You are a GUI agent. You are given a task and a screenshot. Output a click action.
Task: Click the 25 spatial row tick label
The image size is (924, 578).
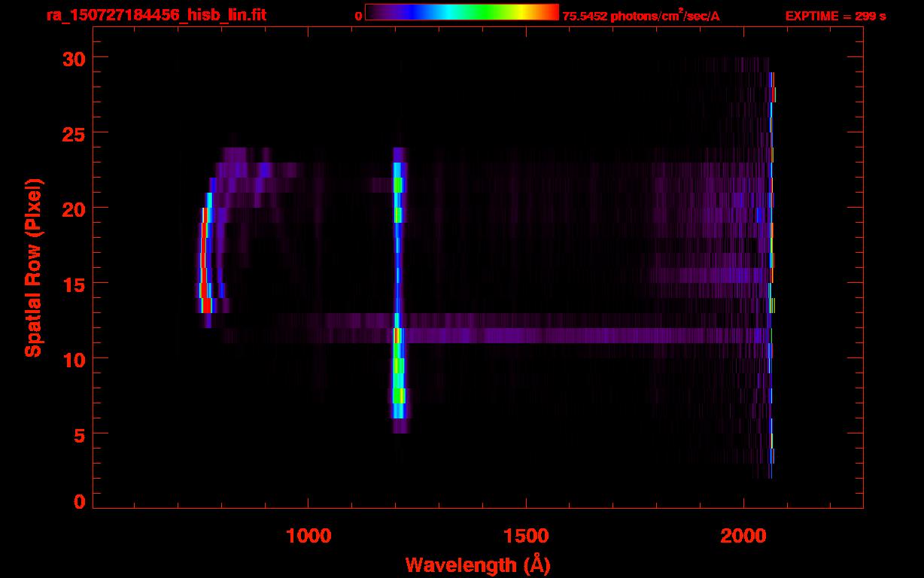pos(73,133)
